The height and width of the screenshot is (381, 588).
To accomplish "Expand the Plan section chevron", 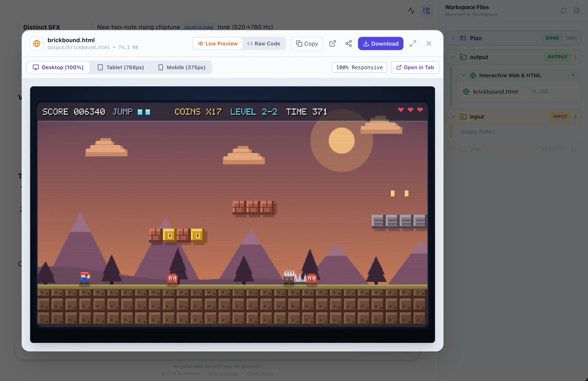I will (x=453, y=38).
